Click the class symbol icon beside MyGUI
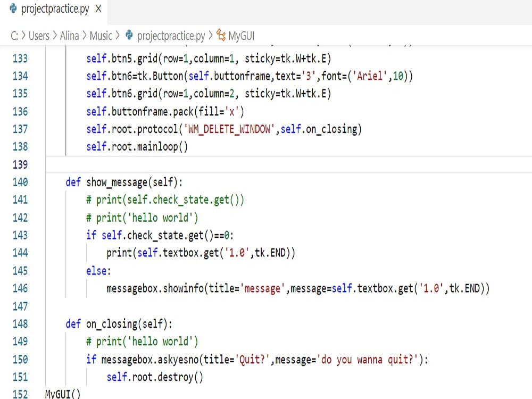The width and height of the screenshot is (532, 399). [221, 35]
